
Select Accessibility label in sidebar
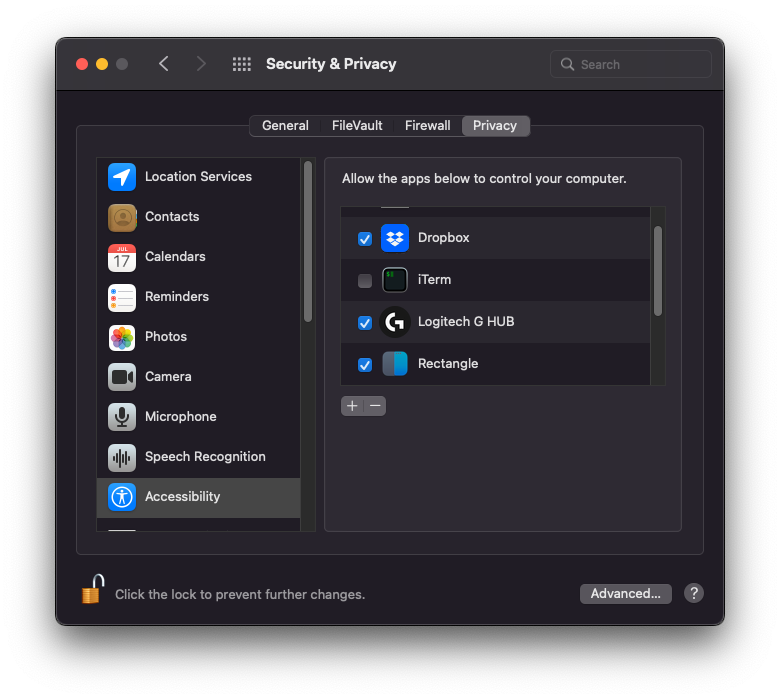point(182,497)
